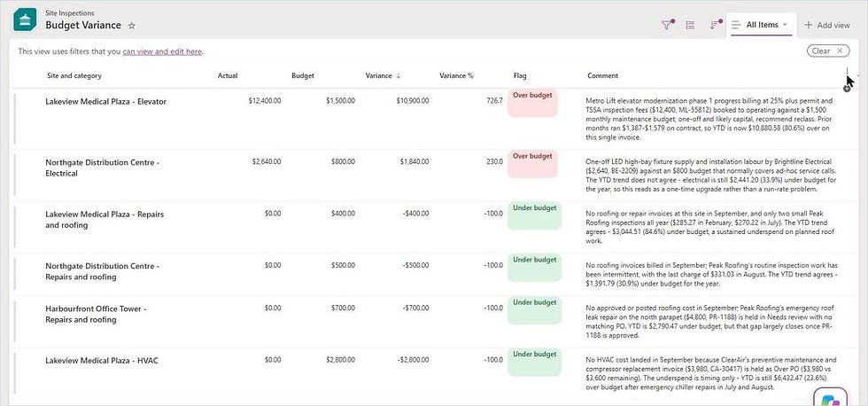Open Northgate Distribution Centre - Electrical item

(x=103, y=168)
